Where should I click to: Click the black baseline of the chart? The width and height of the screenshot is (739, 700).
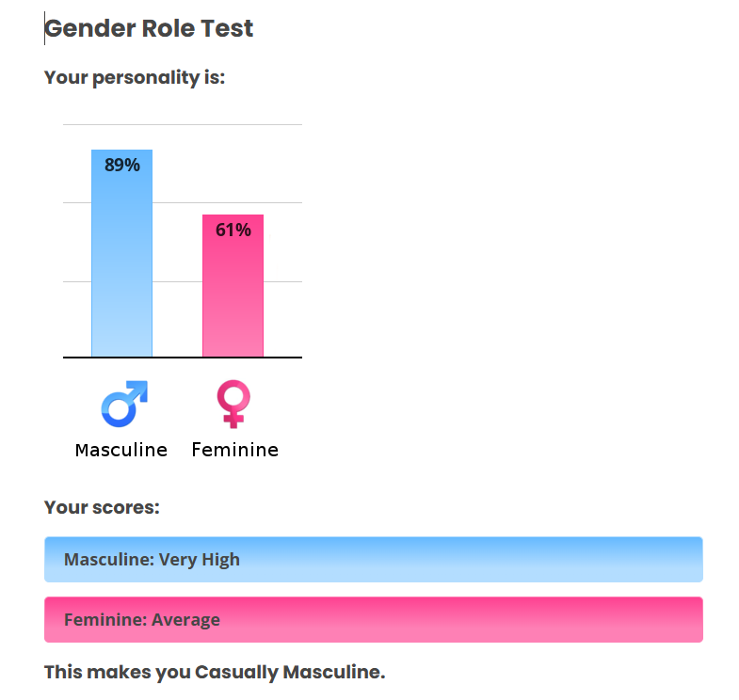[x=183, y=358]
